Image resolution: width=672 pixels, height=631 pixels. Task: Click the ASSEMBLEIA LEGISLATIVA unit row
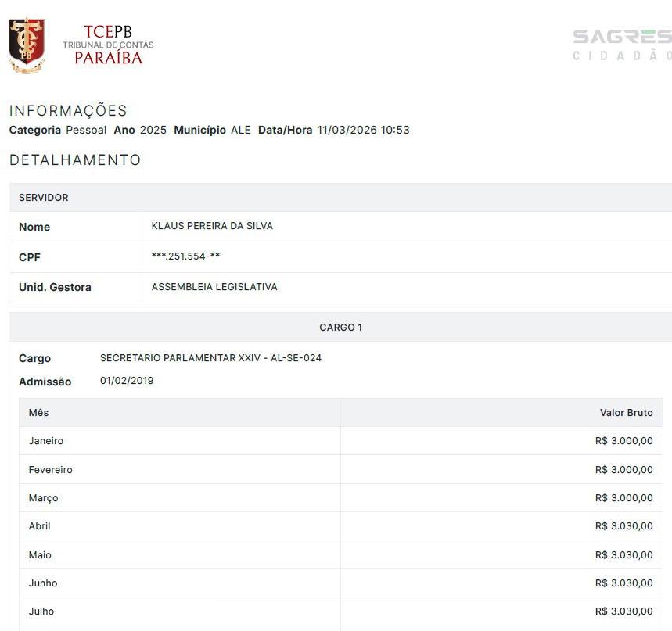[x=214, y=286]
